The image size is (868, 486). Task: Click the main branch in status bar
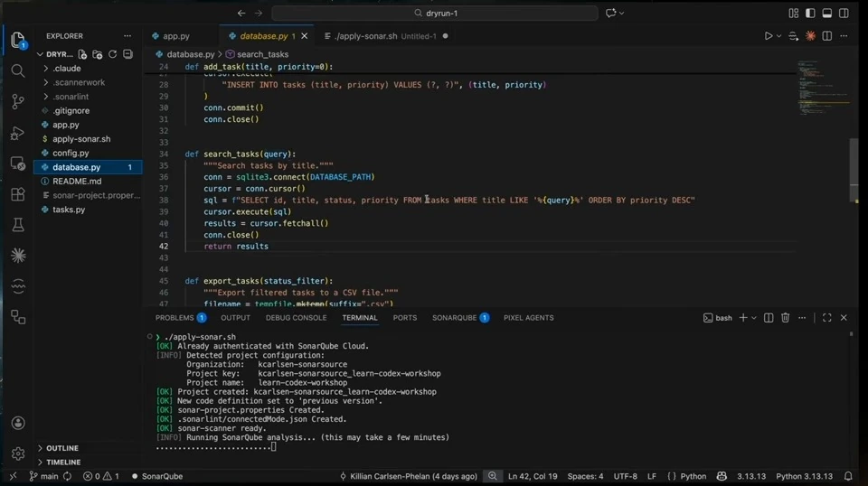pos(43,476)
